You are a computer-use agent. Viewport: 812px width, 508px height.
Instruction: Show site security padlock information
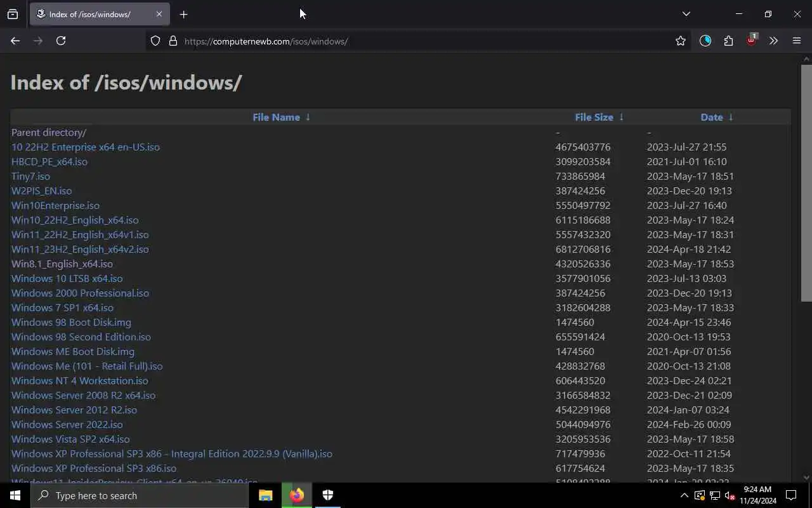click(x=173, y=41)
